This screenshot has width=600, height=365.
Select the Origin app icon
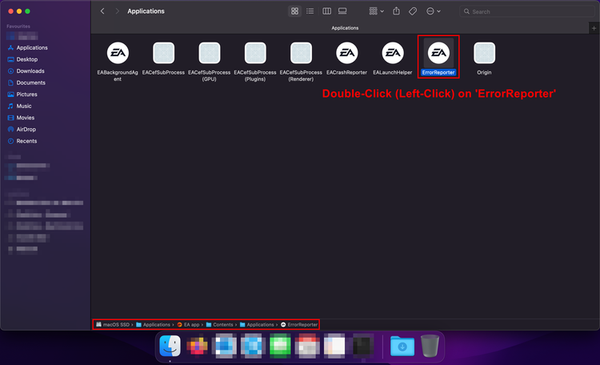pos(484,53)
